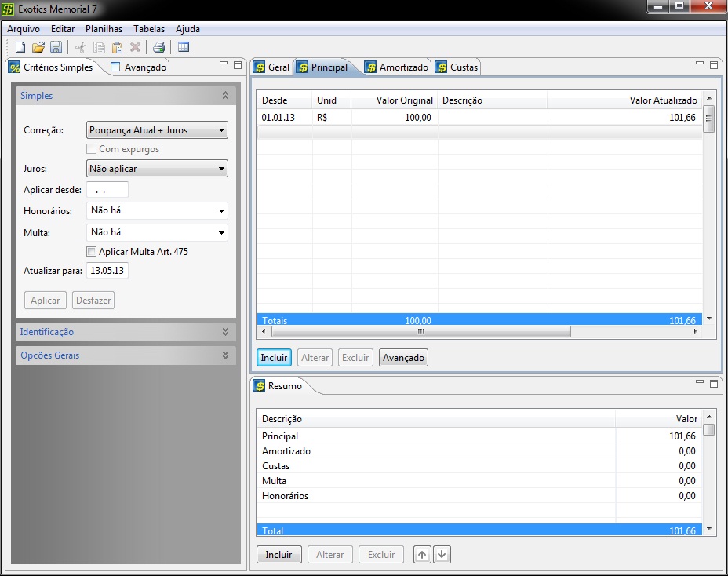The image size is (728, 576).
Task: Move Resumo item down with arrow
Action: 442,555
